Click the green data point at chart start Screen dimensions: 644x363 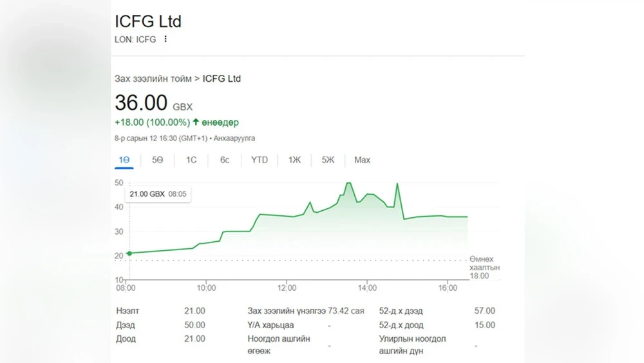pyautogui.click(x=129, y=253)
